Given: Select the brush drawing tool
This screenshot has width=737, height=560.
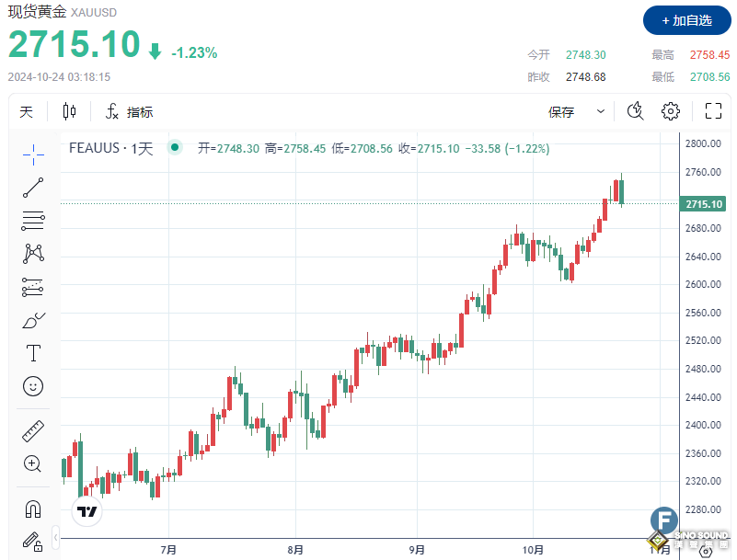Looking at the screenshot, I should pyautogui.click(x=33, y=319).
